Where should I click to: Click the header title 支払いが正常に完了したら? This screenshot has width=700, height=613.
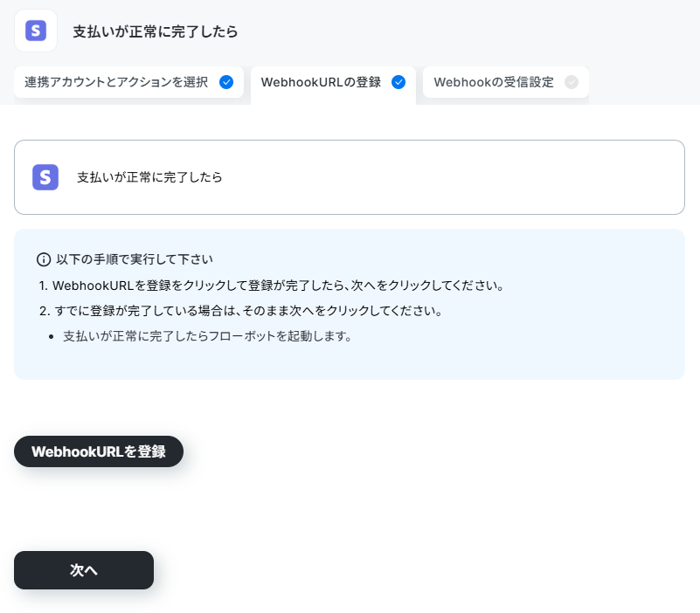tap(156, 31)
